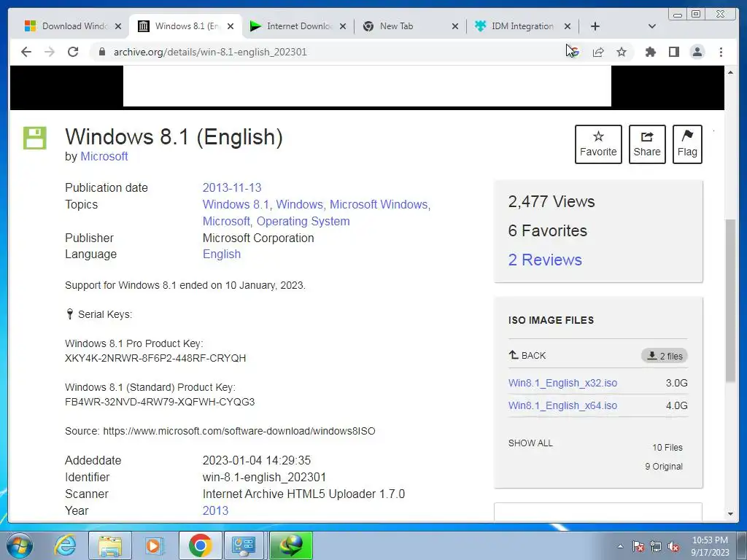This screenshot has width=747, height=560.
Task: Flag this archive item
Action: point(687,144)
